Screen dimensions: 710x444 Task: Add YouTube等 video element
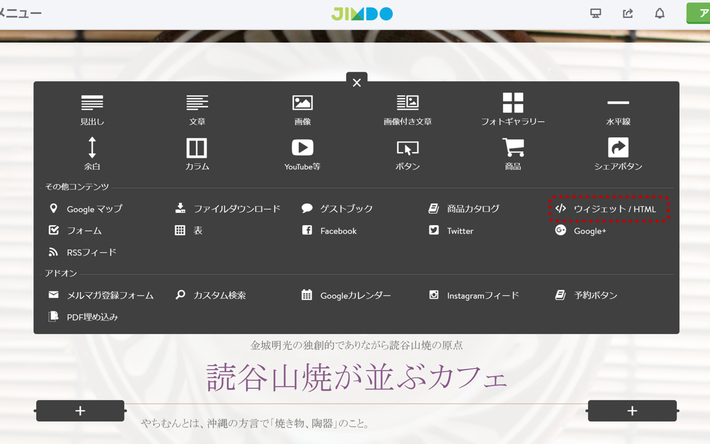[x=302, y=154]
